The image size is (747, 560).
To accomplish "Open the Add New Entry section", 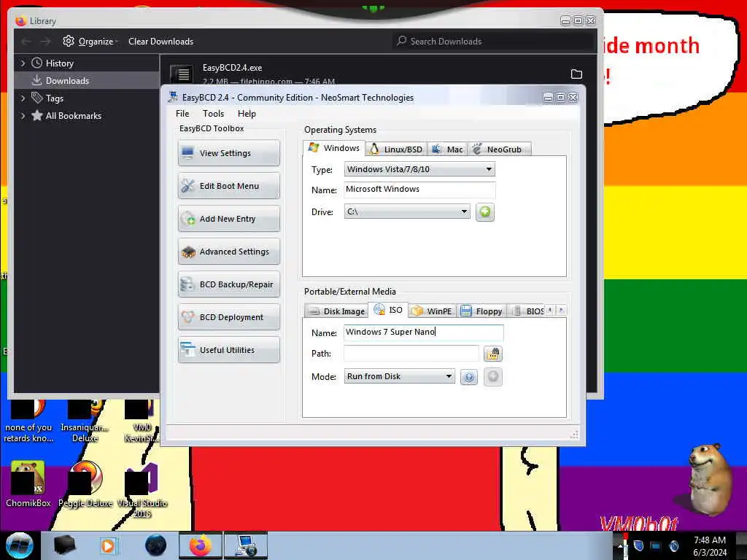I will click(x=228, y=219).
